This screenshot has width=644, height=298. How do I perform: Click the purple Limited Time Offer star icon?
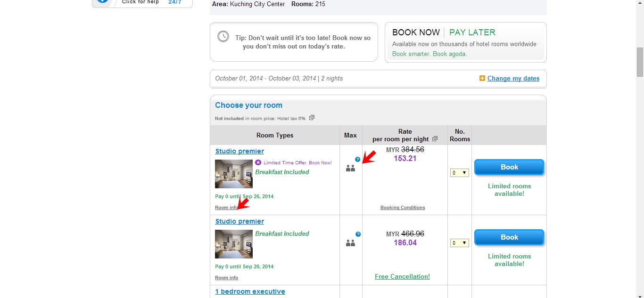(258, 162)
